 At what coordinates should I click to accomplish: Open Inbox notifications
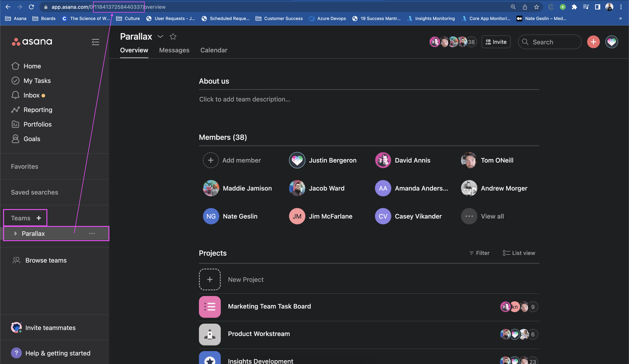(x=28, y=95)
